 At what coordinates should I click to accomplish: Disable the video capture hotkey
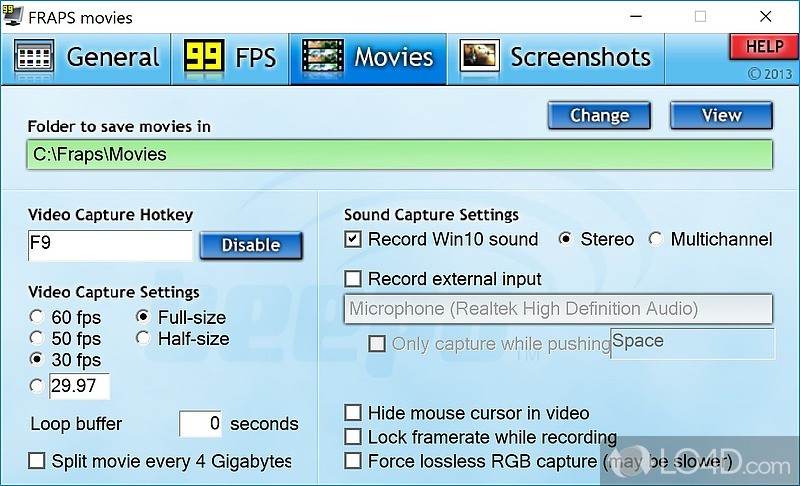[x=251, y=245]
